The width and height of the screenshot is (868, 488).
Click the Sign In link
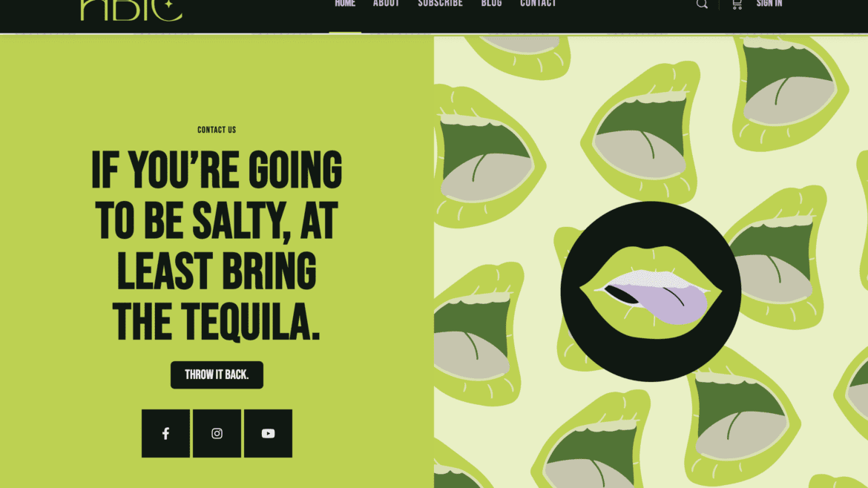(x=769, y=4)
